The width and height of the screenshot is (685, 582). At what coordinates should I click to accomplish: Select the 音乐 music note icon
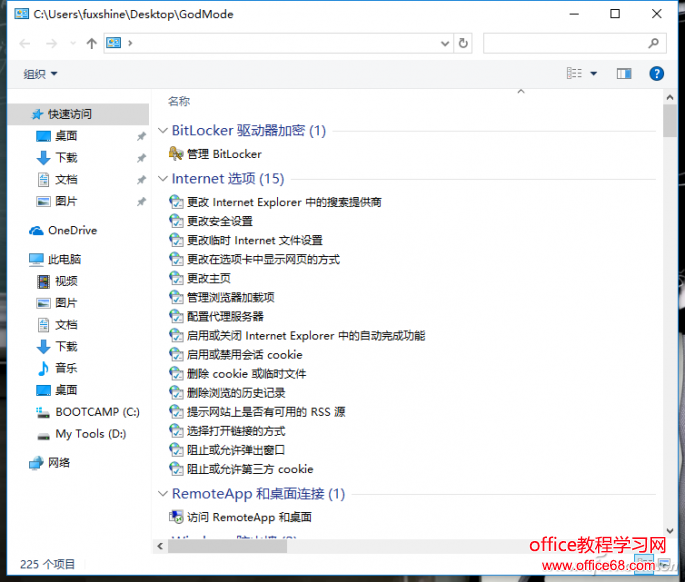click(43, 368)
